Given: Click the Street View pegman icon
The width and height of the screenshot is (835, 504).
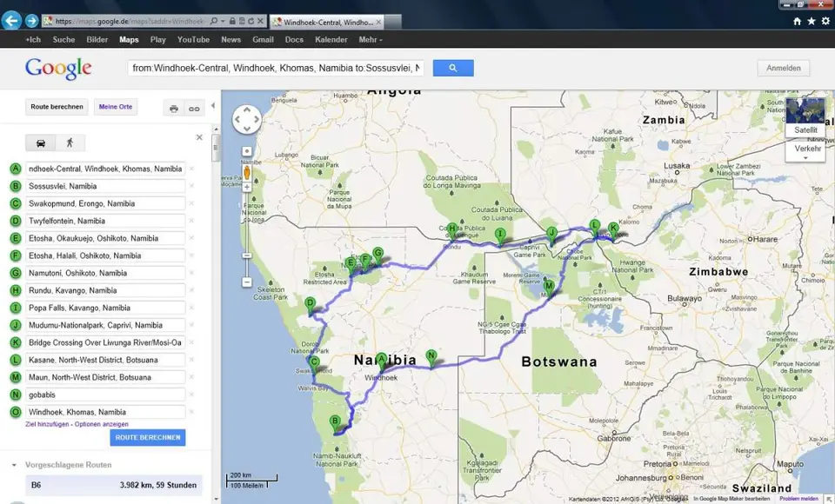Looking at the screenshot, I should click(x=247, y=172).
